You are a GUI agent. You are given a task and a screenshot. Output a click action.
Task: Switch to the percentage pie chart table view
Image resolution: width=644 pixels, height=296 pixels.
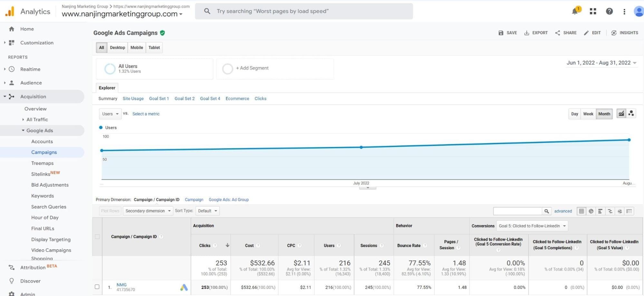591,211
